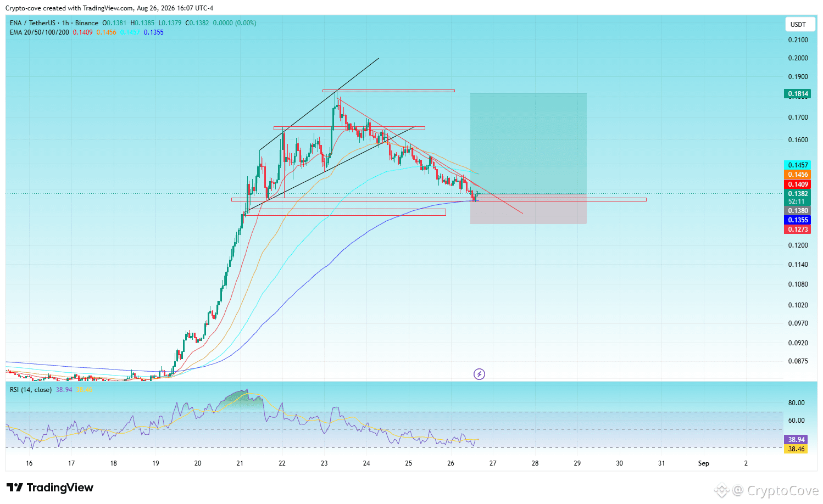Click the TradingView logo
This screenshot has width=823, height=504.
tap(50, 488)
